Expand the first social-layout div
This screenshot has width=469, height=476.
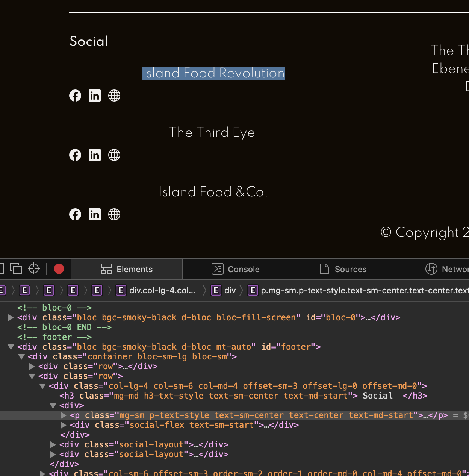tap(53, 444)
